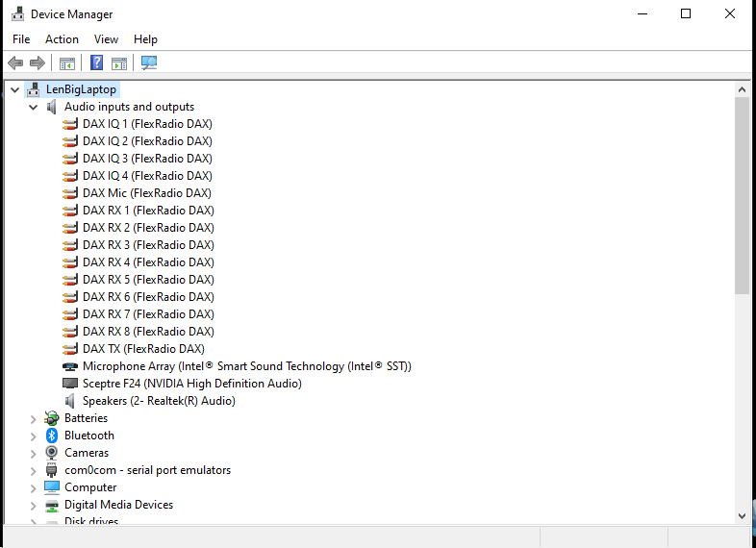Select the LenBigLaptop label
Viewport: 756px width, 548px height.
[81, 89]
